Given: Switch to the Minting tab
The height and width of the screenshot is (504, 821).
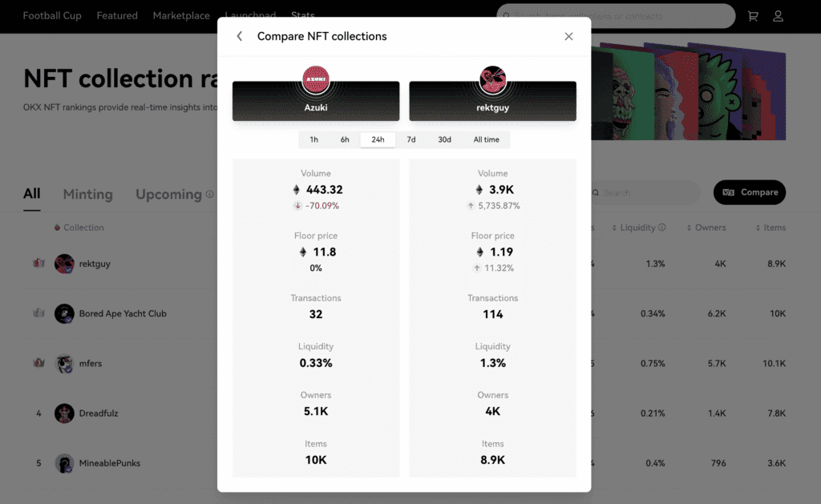Looking at the screenshot, I should coord(87,194).
